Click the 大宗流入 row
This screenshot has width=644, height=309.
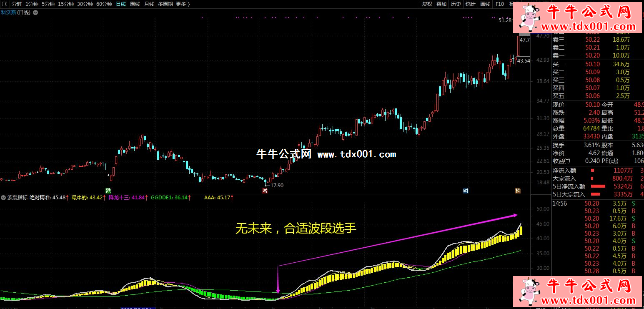click(598, 178)
